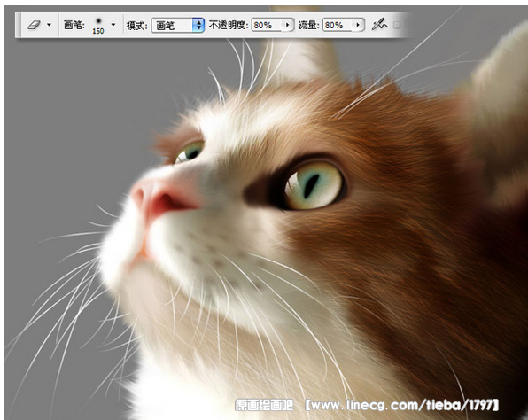This screenshot has width=528, height=420.
Task: Click the 模式 mode label
Action: tap(136, 26)
